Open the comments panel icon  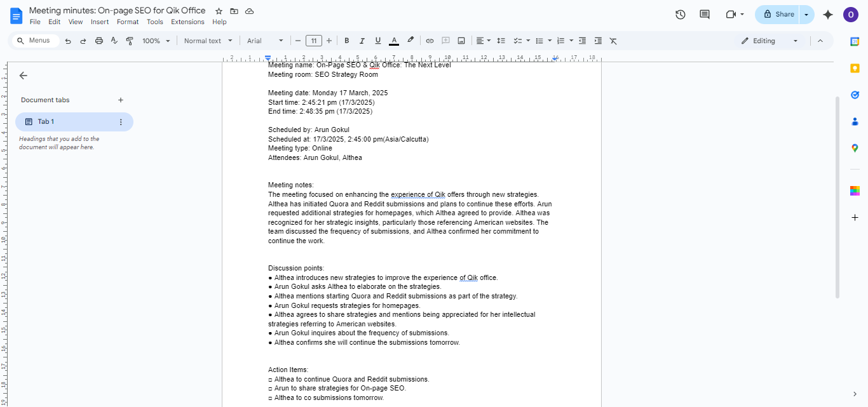point(704,14)
